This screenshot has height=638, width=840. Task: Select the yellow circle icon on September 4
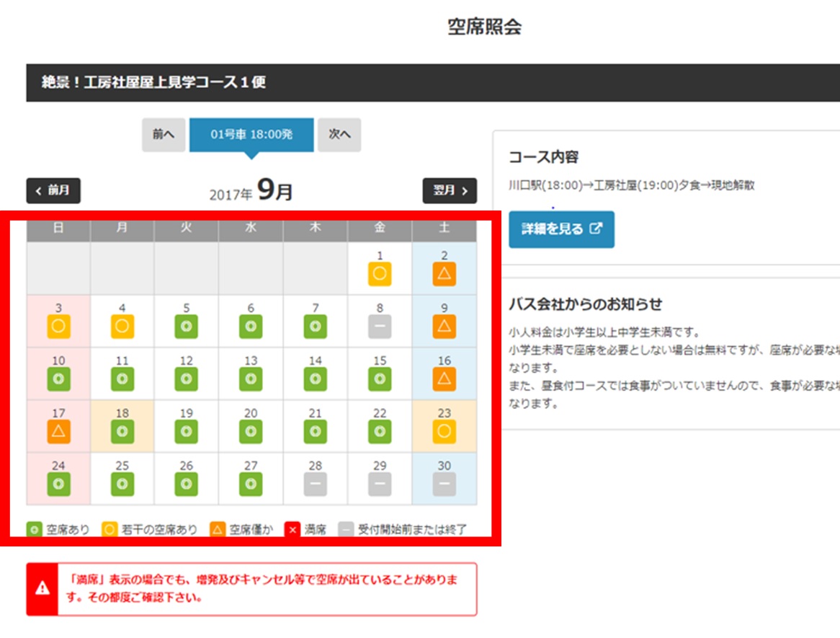point(122,327)
